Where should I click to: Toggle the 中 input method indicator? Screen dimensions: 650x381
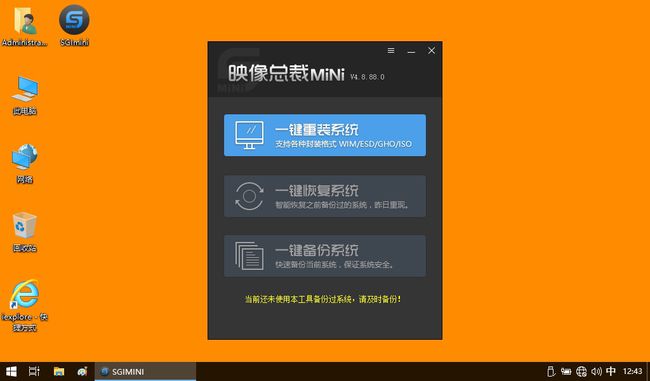pyautogui.click(x=611, y=371)
